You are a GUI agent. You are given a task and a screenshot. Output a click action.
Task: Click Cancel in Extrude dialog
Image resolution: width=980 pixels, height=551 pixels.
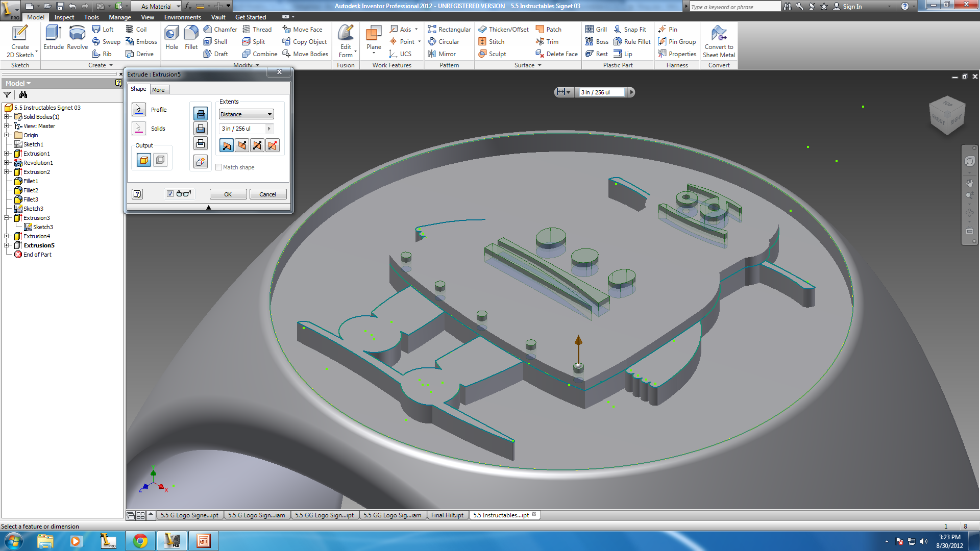[x=267, y=194]
